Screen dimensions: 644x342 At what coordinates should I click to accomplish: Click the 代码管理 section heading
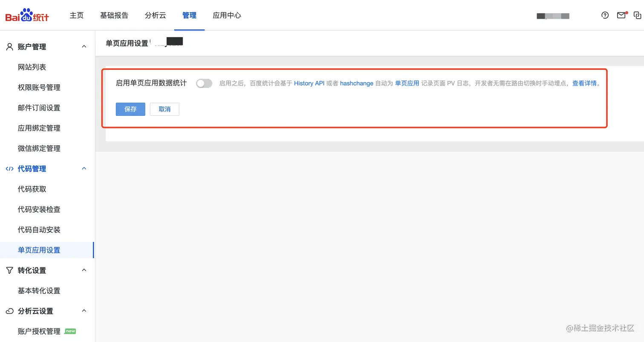pos(32,169)
